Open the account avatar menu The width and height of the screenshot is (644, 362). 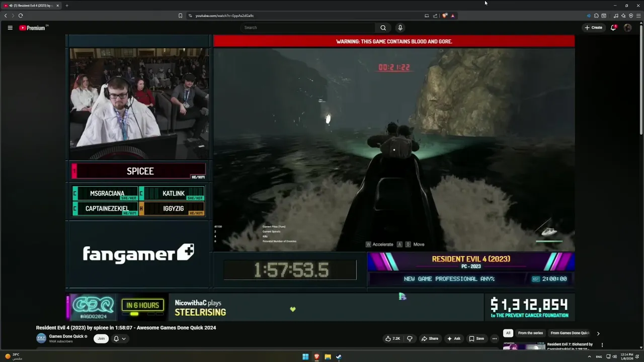click(x=627, y=28)
